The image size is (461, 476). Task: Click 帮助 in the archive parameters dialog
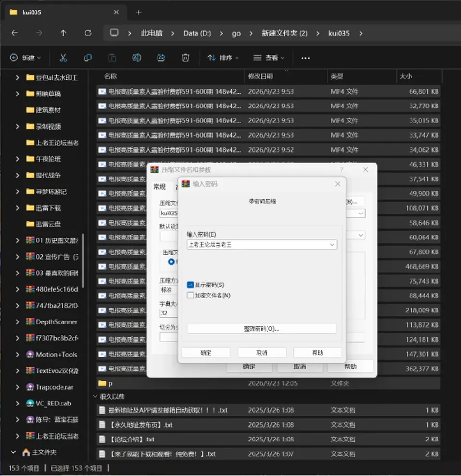[x=351, y=367]
